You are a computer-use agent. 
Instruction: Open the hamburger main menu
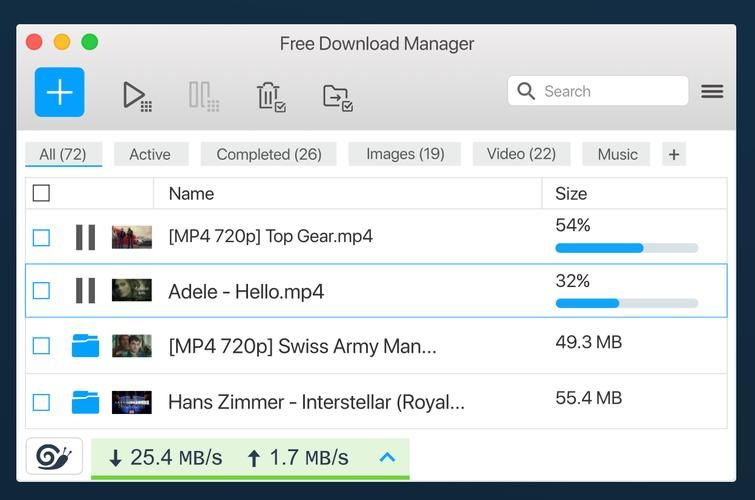[712, 91]
